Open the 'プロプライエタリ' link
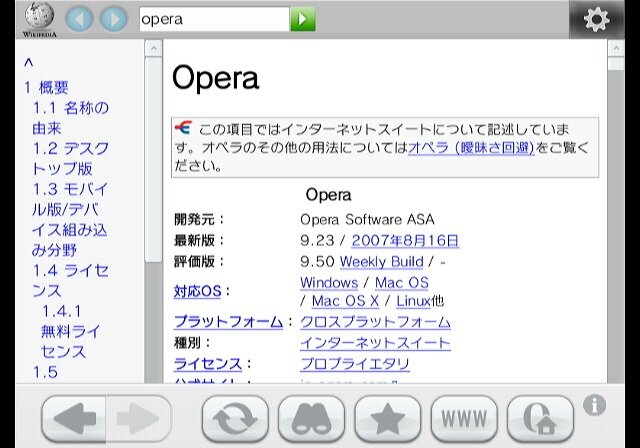 pyautogui.click(x=355, y=364)
